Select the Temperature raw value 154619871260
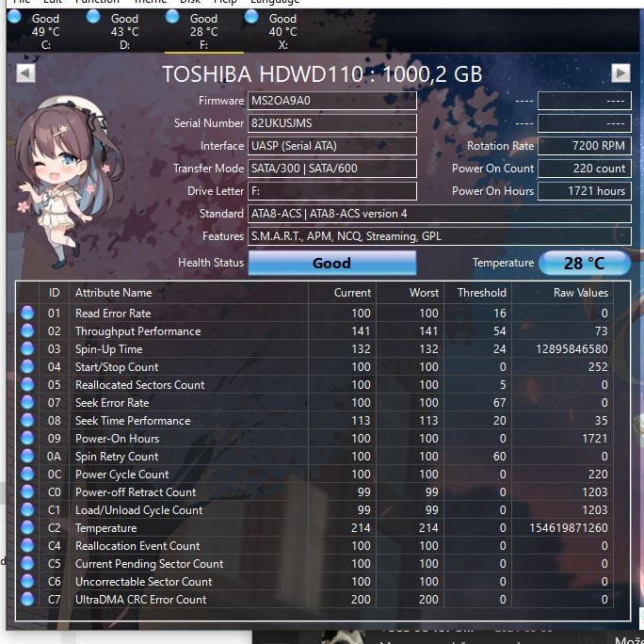This screenshot has height=644, width=644. [x=569, y=528]
